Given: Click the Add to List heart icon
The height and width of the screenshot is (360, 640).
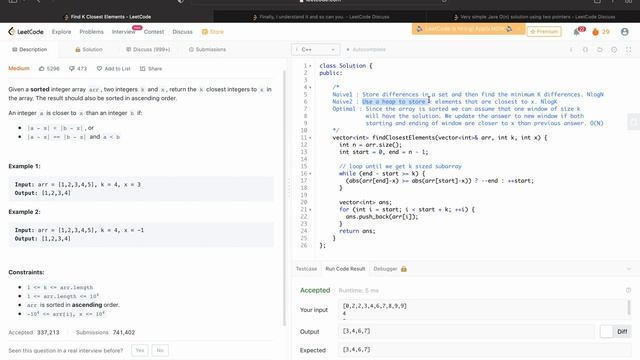Looking at the screenshot, I should click(99, 69).
